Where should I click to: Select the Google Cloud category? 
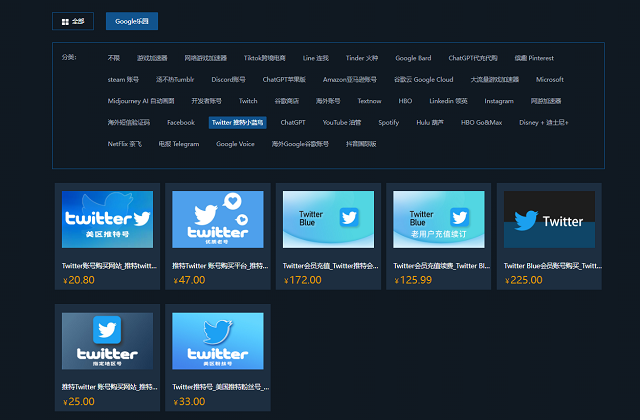pos(424,80)
